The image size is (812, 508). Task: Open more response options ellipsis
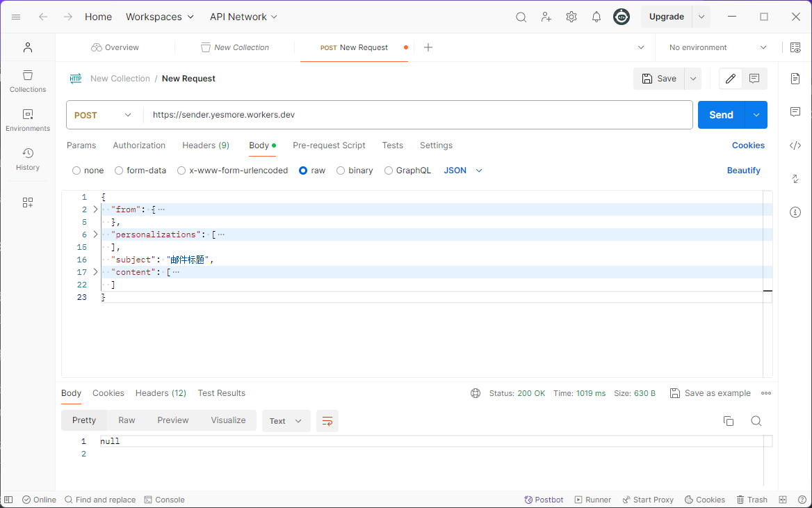point(766,393)
